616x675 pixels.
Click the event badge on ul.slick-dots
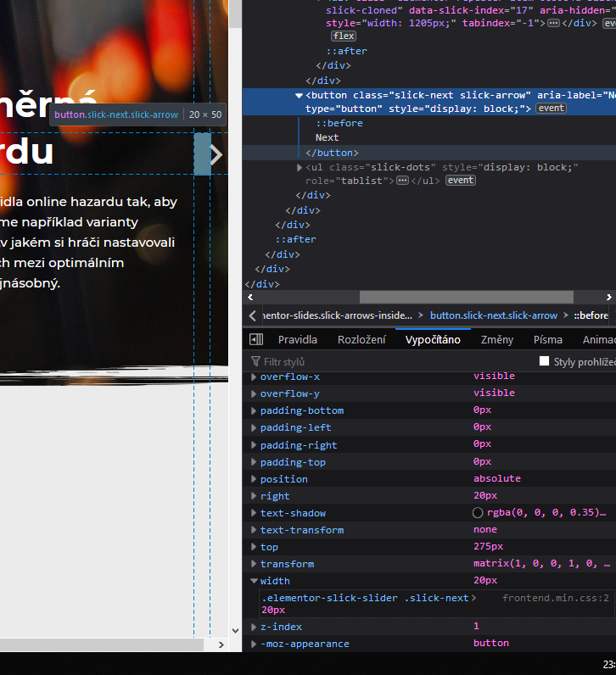461,181
